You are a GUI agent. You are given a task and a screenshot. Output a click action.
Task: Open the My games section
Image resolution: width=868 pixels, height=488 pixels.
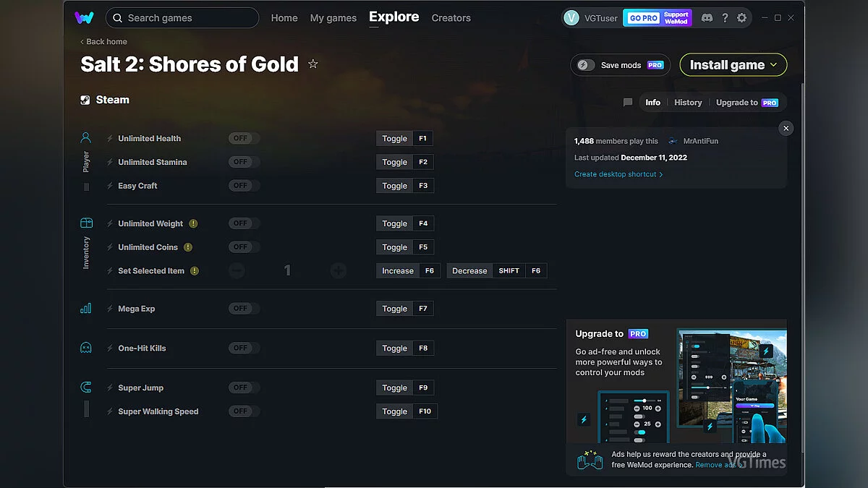click(333, 18)
